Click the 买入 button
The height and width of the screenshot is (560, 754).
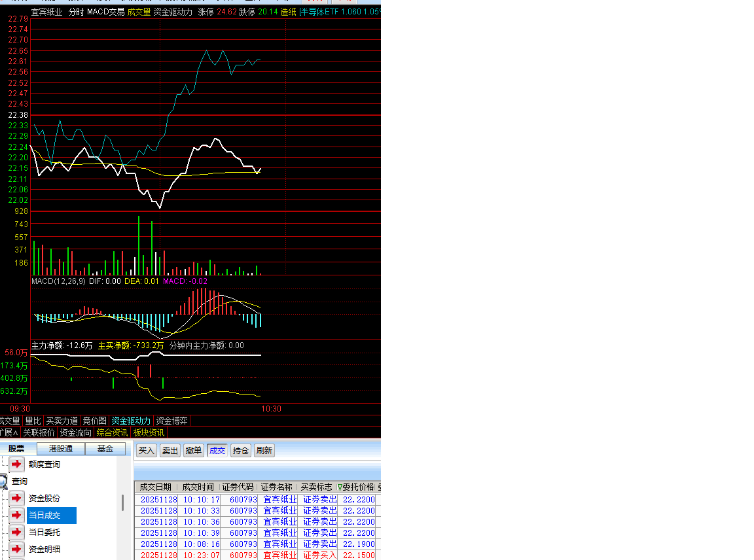(x=146, y=450)
